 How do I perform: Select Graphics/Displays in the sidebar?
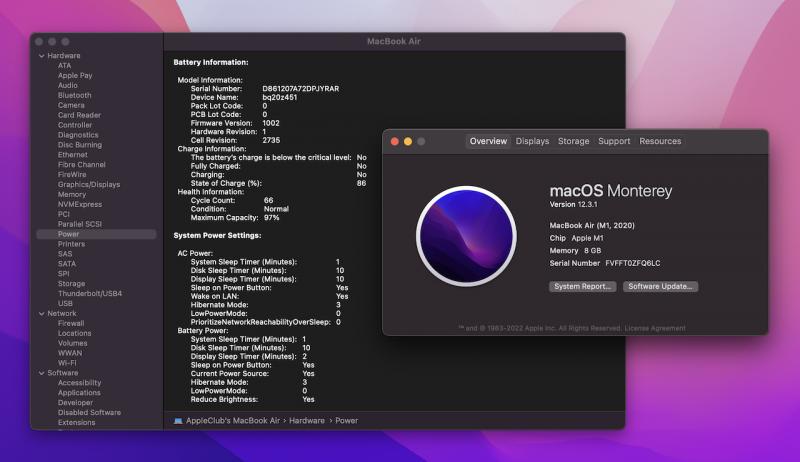89,185
